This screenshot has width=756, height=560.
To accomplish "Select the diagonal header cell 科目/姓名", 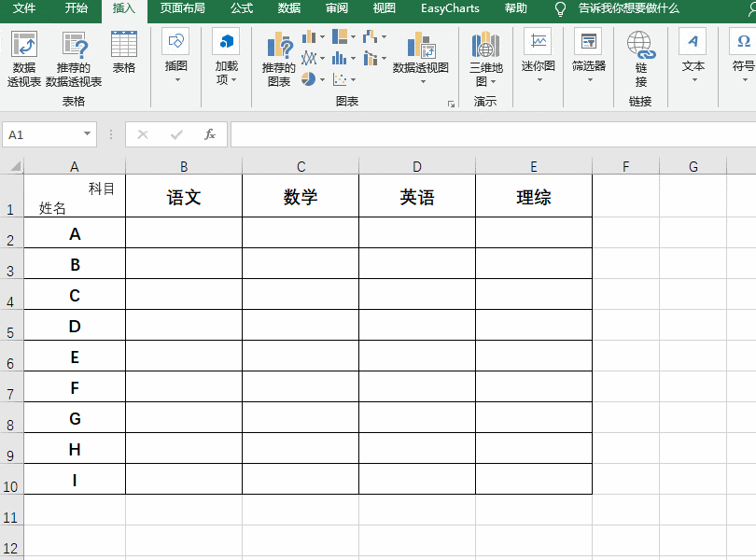I will 75,196.
